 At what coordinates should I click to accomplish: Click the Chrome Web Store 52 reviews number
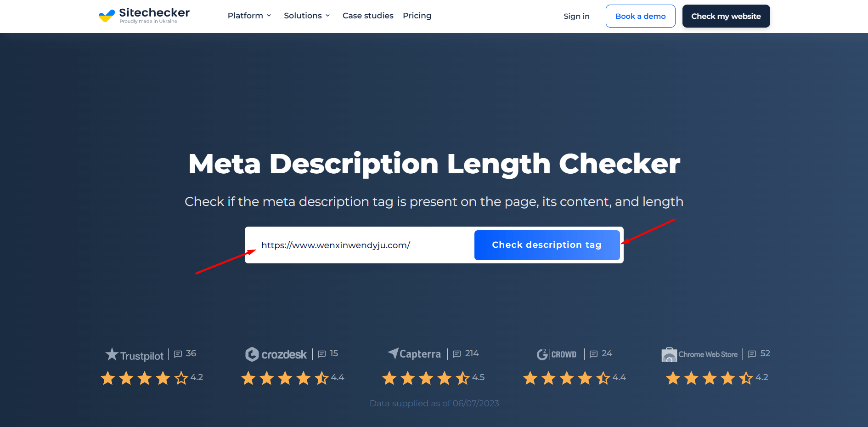click(765, 353)
